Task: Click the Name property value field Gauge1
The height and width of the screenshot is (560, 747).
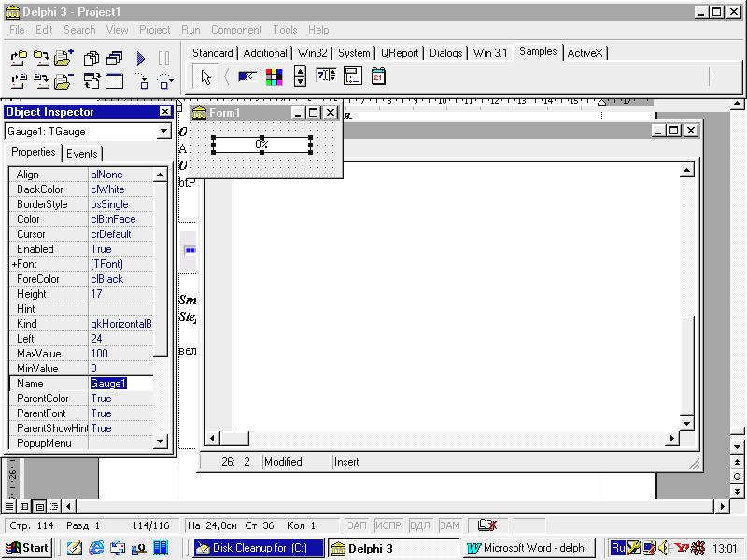Action: [121, 384]
